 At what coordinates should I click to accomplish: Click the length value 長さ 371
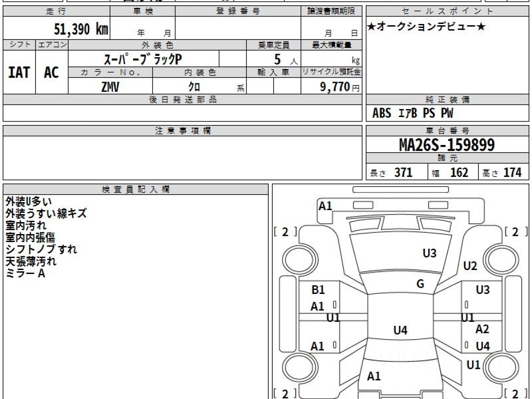(x=391, y=172)
